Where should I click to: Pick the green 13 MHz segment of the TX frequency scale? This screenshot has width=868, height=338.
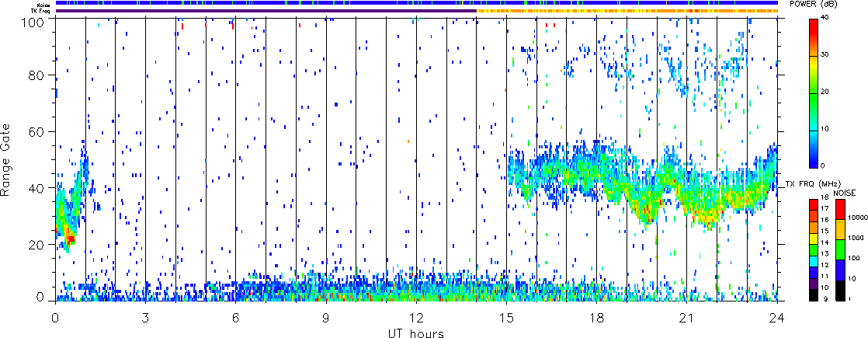tap(814, 249)
